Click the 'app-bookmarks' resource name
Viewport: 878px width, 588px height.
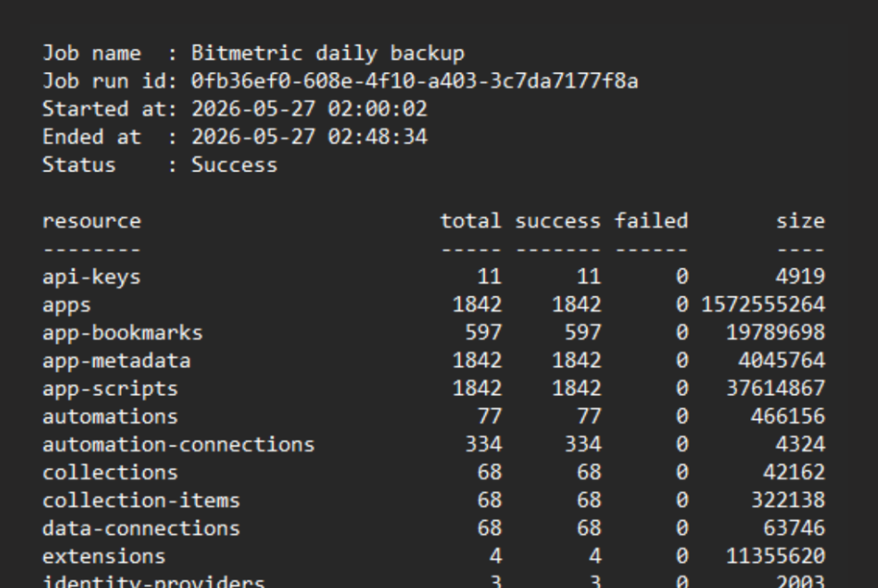point(123,333)
